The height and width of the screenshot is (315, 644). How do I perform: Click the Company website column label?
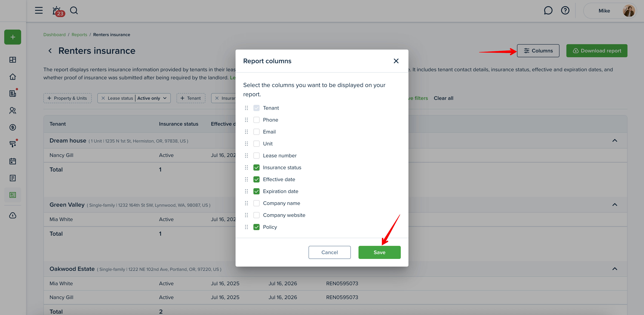(284, 215)
